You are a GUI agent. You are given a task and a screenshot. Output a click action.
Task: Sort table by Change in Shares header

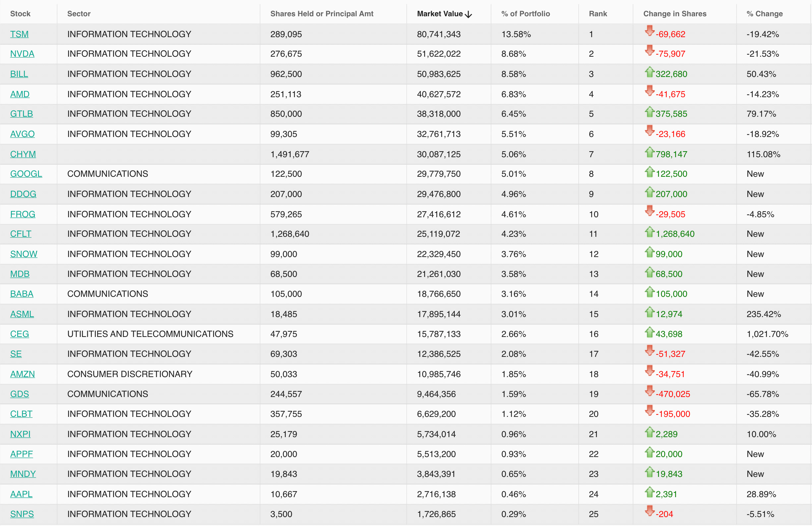[674, 14]
